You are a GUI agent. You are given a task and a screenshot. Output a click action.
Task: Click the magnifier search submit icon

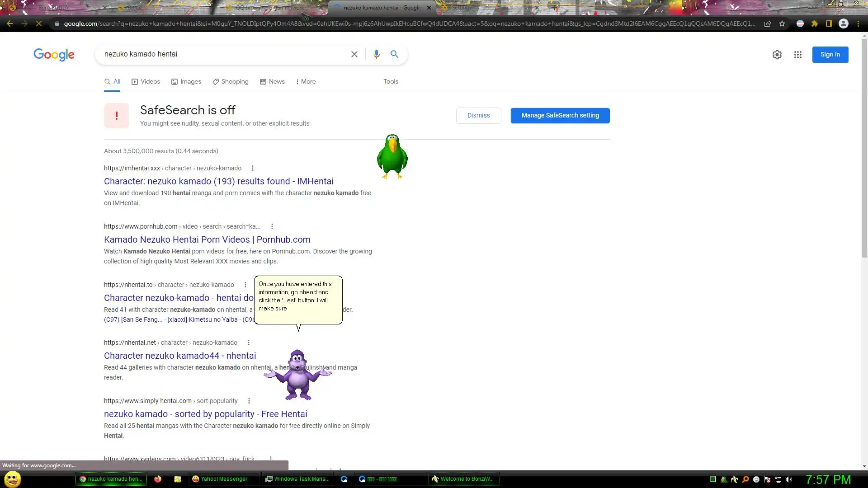(x=394, y=54)
